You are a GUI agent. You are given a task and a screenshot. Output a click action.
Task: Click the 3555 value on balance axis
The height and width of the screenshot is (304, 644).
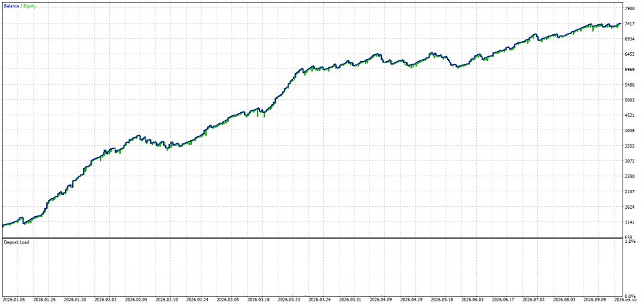click(x=629, y=146)
